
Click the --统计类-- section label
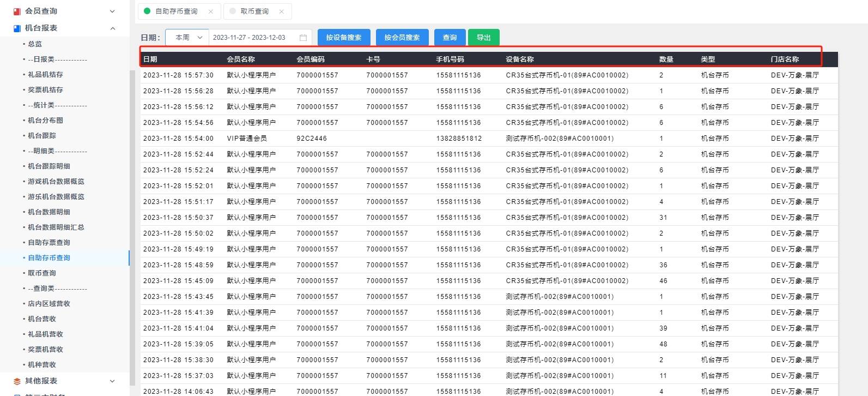pos(57,105)
